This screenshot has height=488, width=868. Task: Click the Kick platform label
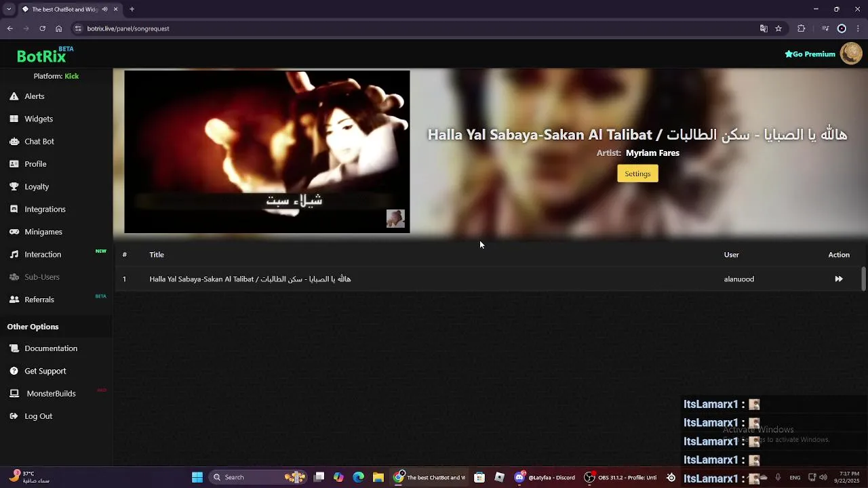(71, 76)
